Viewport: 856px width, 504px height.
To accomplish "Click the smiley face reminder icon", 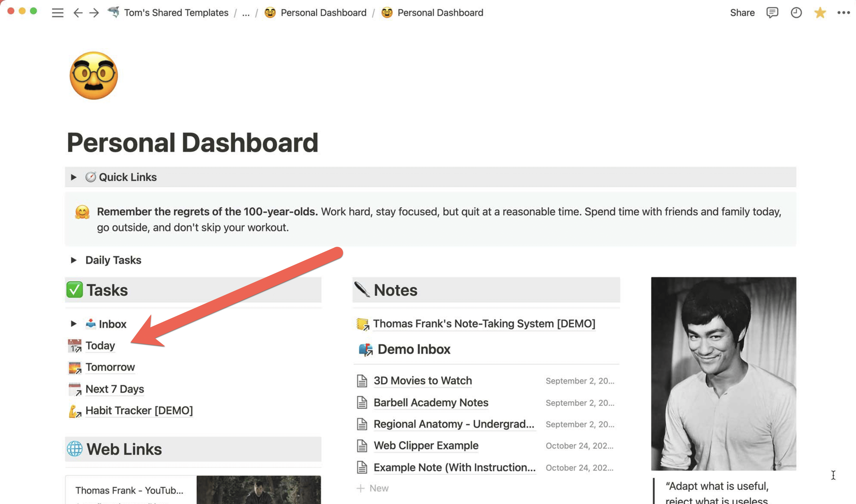I will point(82,211).
